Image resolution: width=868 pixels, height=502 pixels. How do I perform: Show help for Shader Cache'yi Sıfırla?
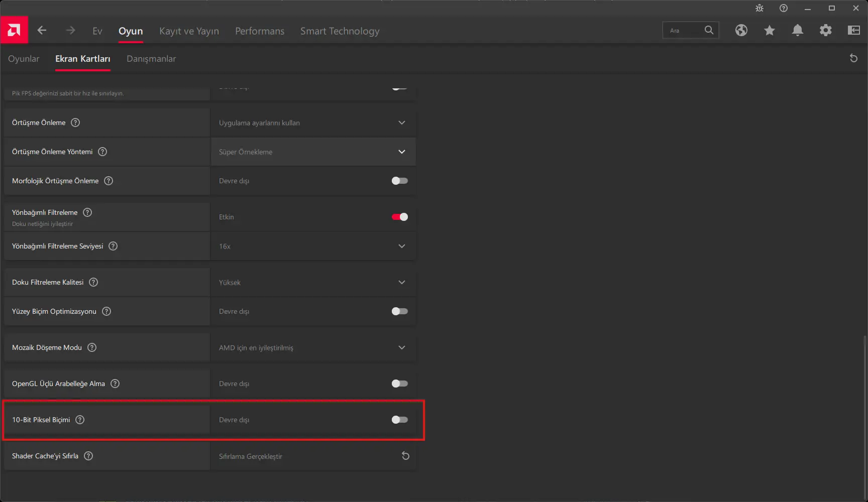pos(88,456)
